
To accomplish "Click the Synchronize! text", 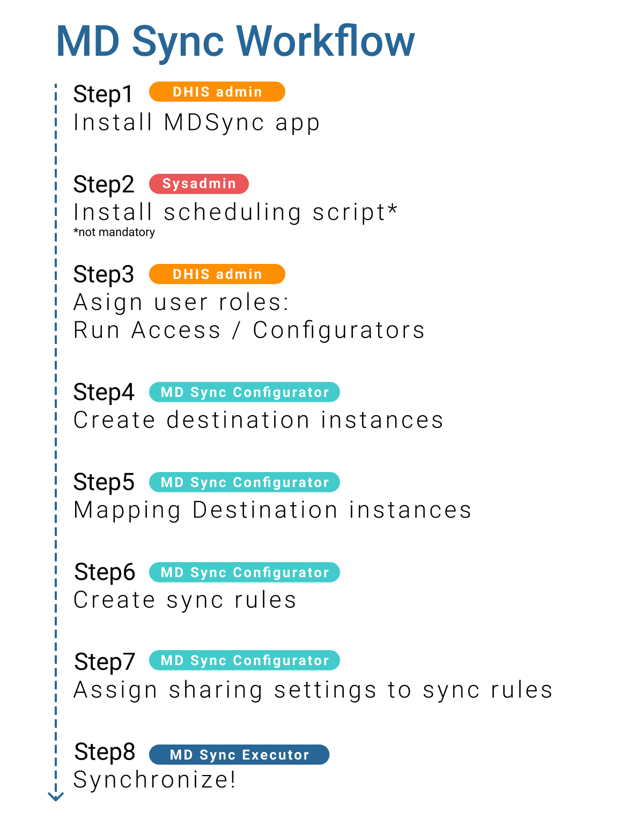I will [155, 780].
